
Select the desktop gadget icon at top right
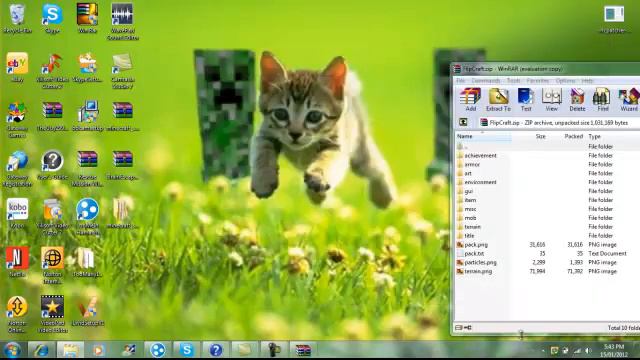[614, 18]
